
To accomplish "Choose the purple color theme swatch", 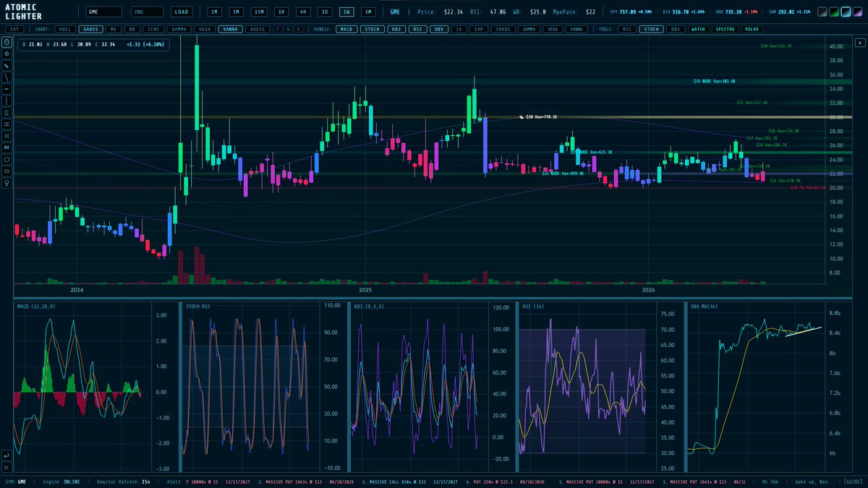I will coord(857,12).
